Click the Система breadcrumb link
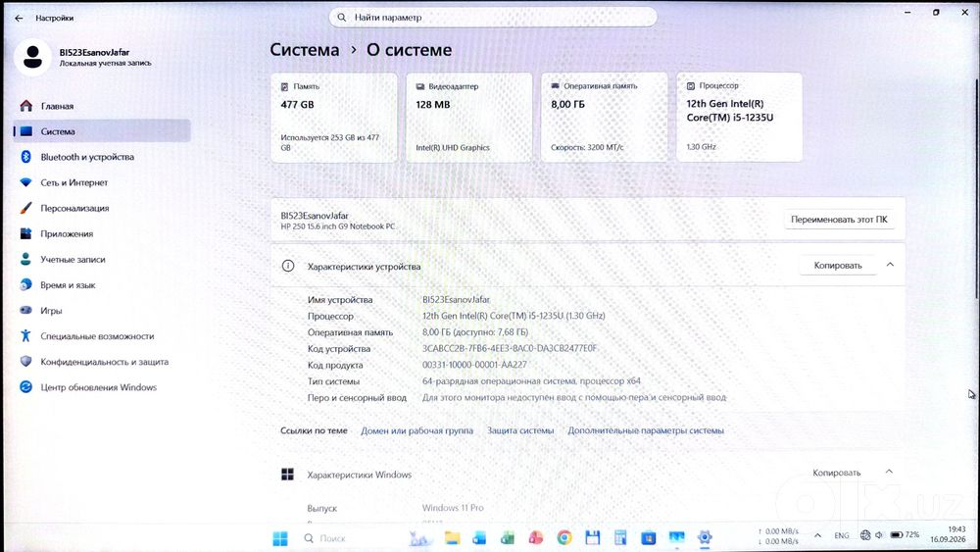980x552 pixels. click(x=305, y=50)
